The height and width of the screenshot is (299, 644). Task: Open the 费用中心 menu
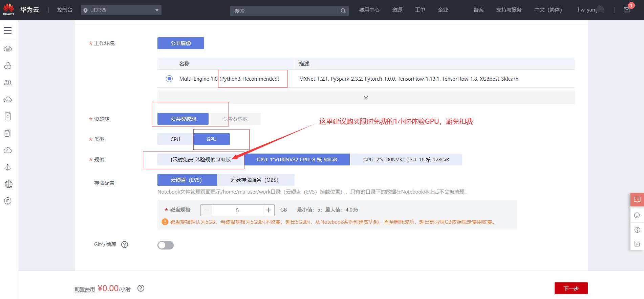pyautogui.click(x=369, y=10)
